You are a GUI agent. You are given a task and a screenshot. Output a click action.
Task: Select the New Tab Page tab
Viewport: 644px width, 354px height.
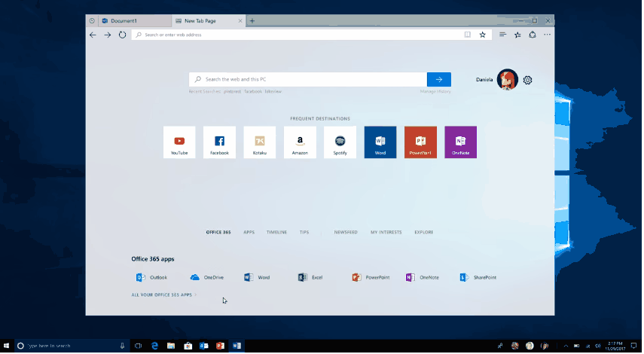click(x=209, y=21)
